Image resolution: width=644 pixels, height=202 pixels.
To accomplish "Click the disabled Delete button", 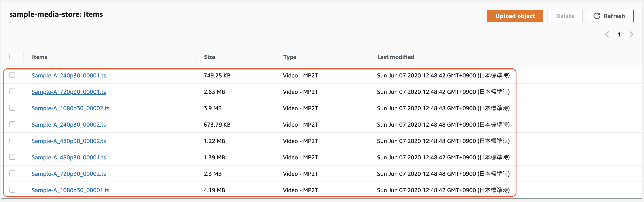I will click(x=565, y=16).
